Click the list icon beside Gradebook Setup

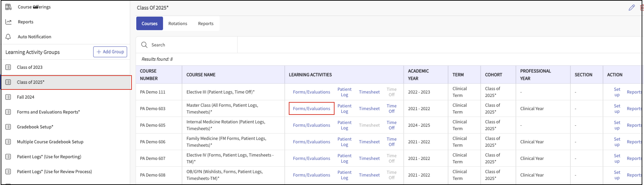point(8,127)
